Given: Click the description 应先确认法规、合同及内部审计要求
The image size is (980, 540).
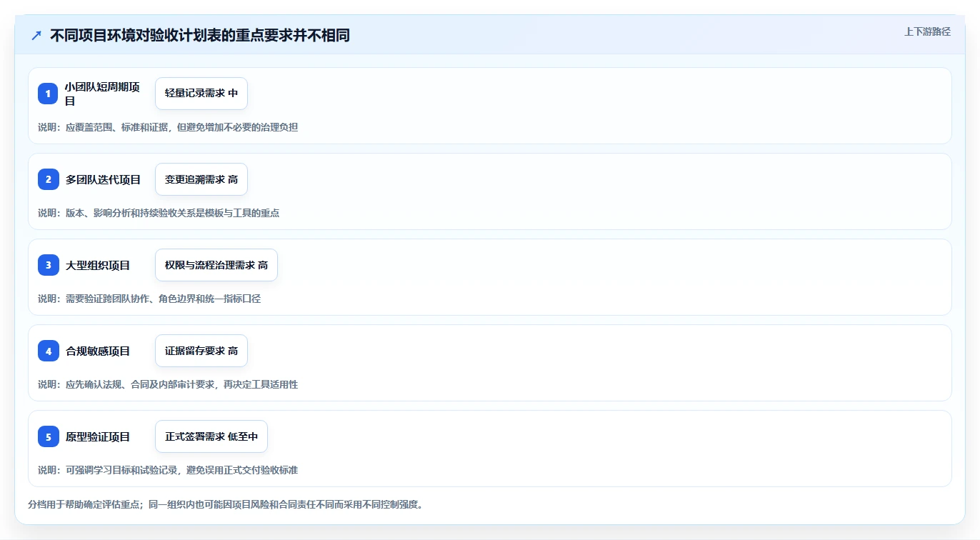Looking at the screenshot, I should pyautogui.click(x=141, y=384).
